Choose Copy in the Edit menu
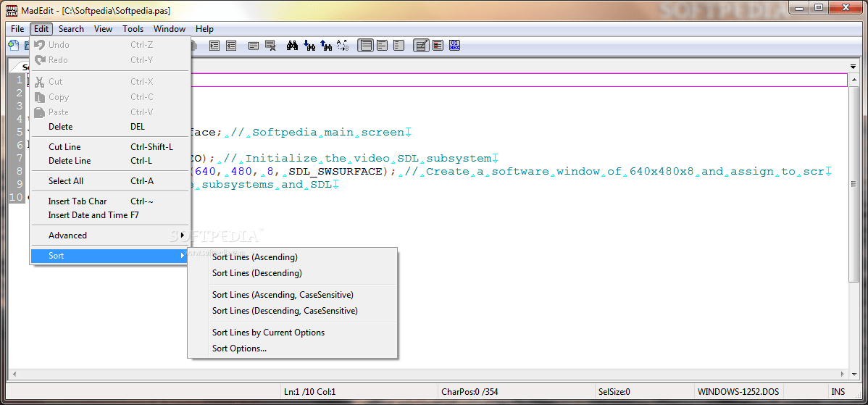Screen dimensions: 868x405 (x=110, y=97)
